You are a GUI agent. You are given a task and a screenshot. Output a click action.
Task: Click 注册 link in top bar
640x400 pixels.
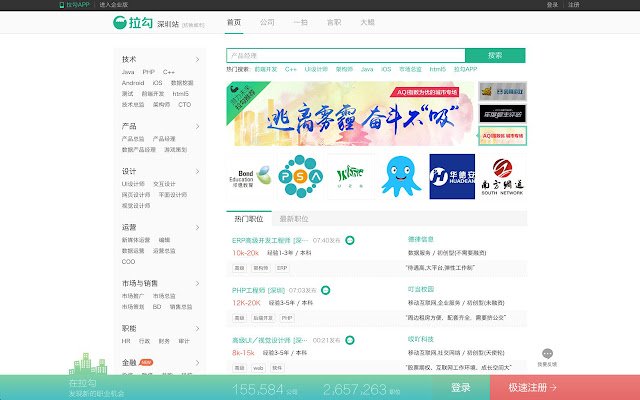click(x=573, y=4)
